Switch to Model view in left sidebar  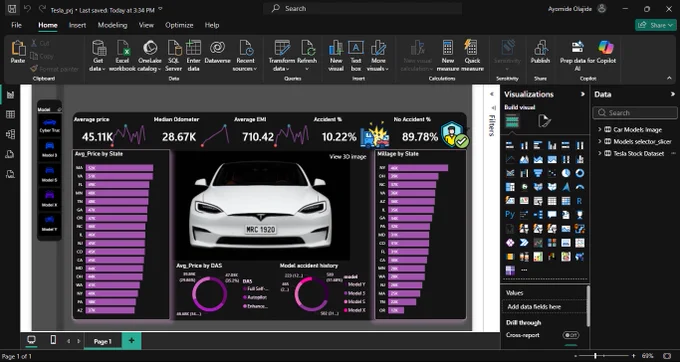pyautogui.click(x=10, y=134)
